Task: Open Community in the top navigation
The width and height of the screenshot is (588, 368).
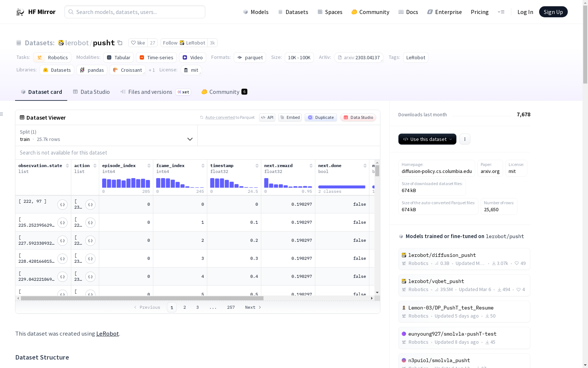Action: pyautogui.click(x=370, y=12)
